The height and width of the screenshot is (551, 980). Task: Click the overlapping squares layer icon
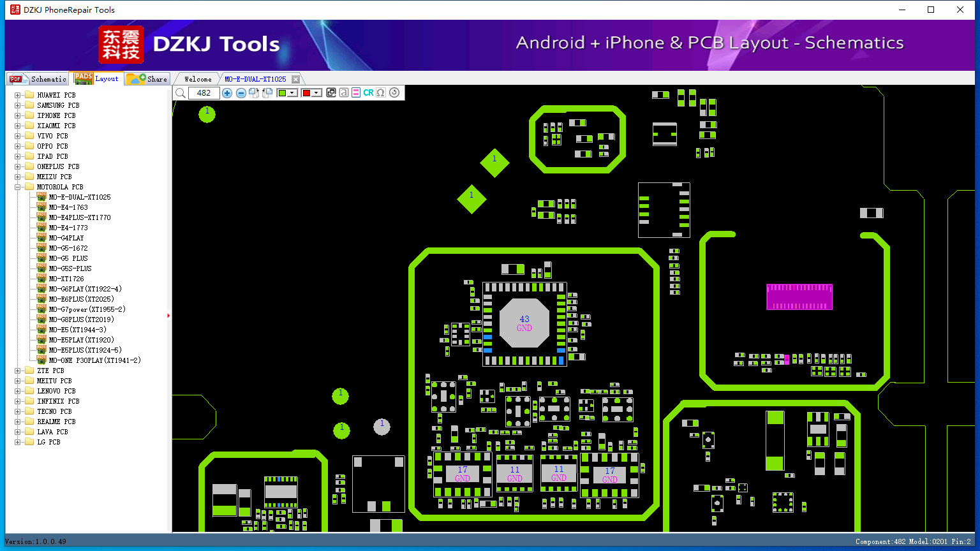point(331,93)
